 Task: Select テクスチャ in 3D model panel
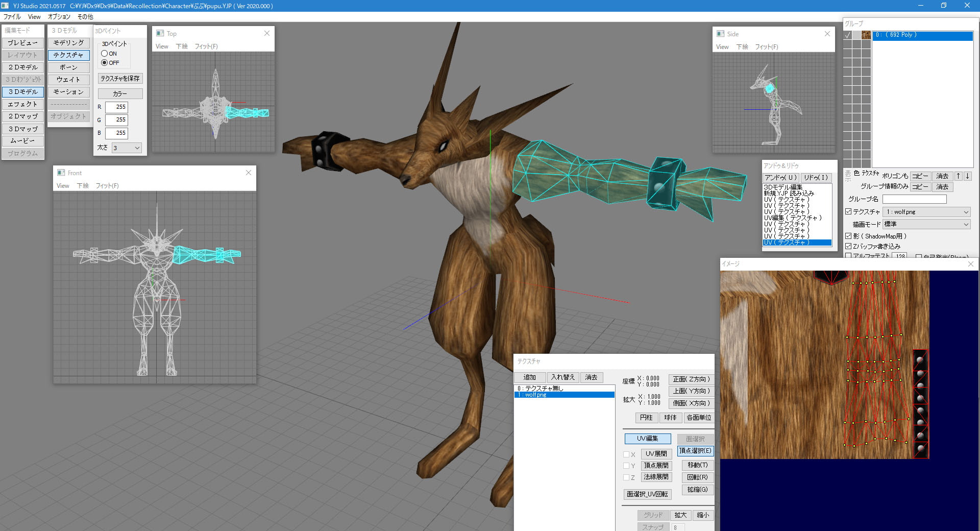69,55
